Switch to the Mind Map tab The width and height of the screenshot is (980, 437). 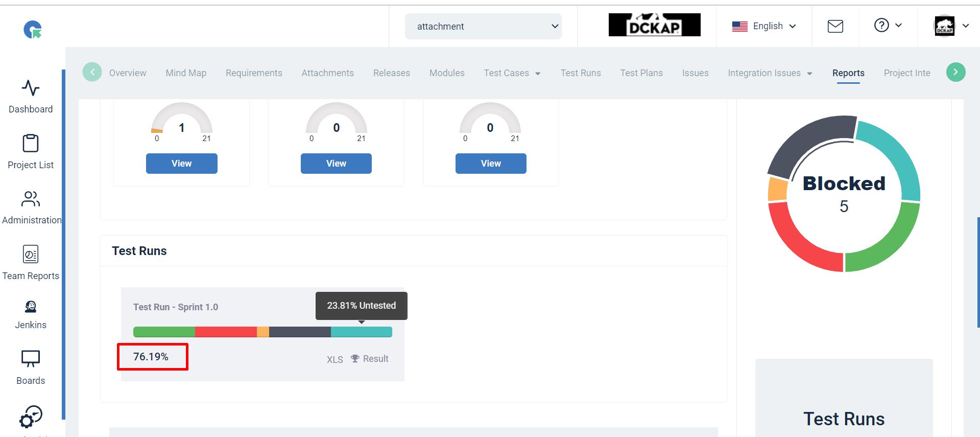click(x=186, y=73)
